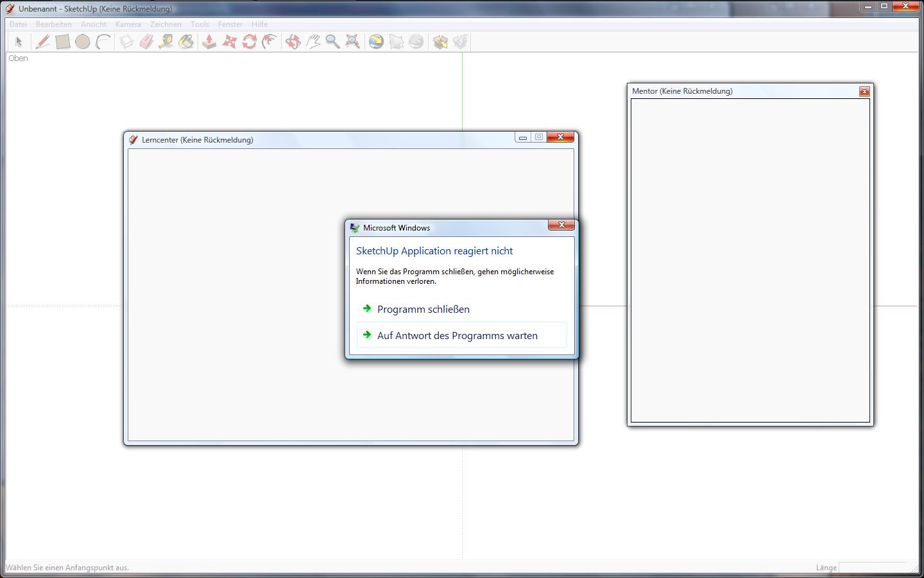Select the Line pencil tool
Image resolution: width=924 pixels, height=578 pixels.
tap(43, 42)
